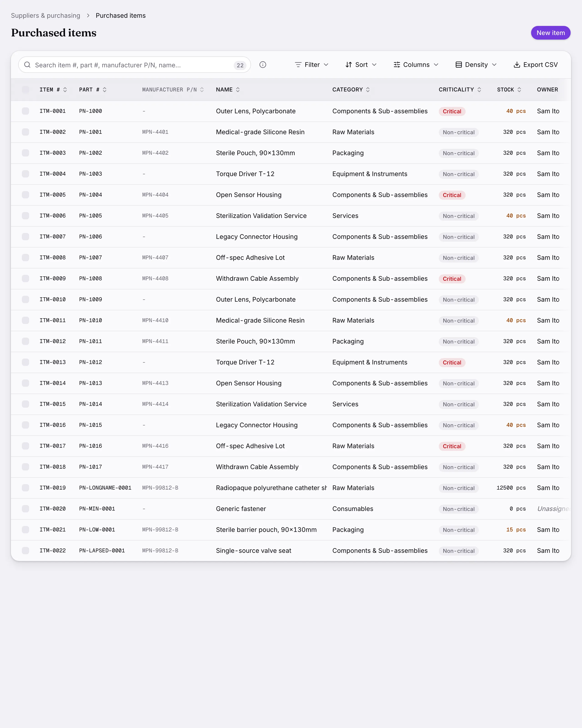
Task: Sort by Category column arrows
Action: [368, 90]
